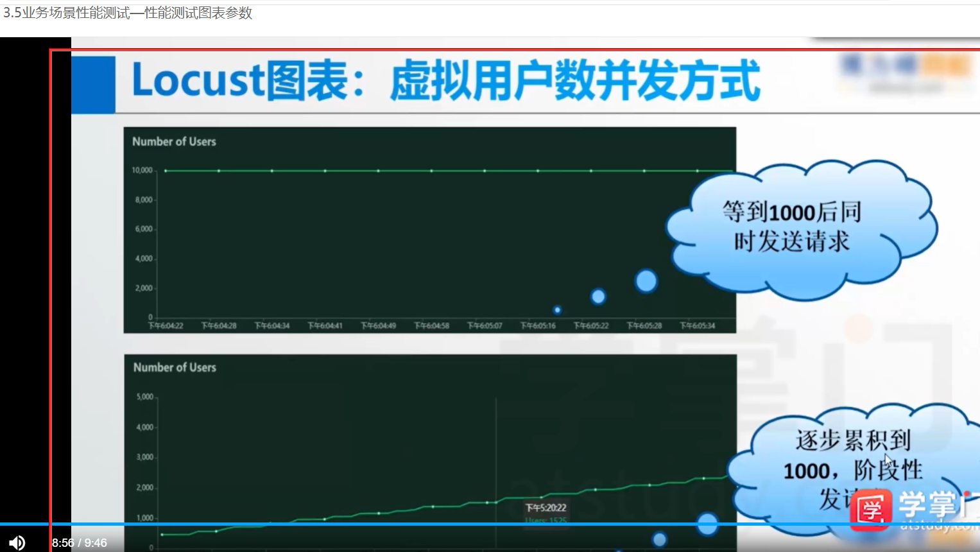980x552 pixels.
Task: Mute the video with the speaker icon
Action: pos(17,543)
